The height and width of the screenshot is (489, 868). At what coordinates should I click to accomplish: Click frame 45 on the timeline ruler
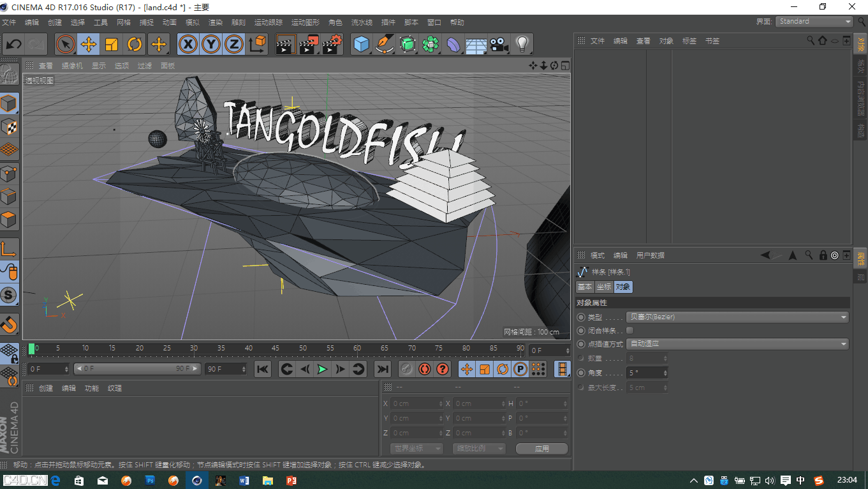(x=276, y=349)
